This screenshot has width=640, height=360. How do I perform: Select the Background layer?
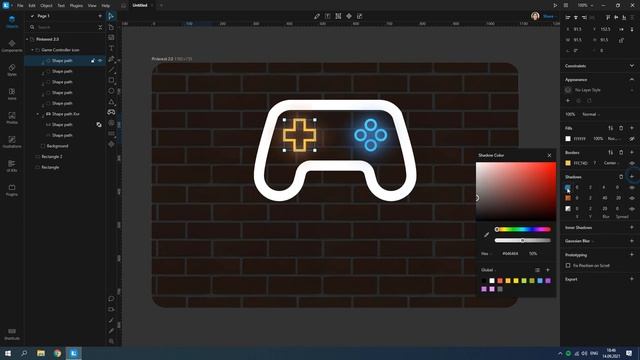click(57, 146)
